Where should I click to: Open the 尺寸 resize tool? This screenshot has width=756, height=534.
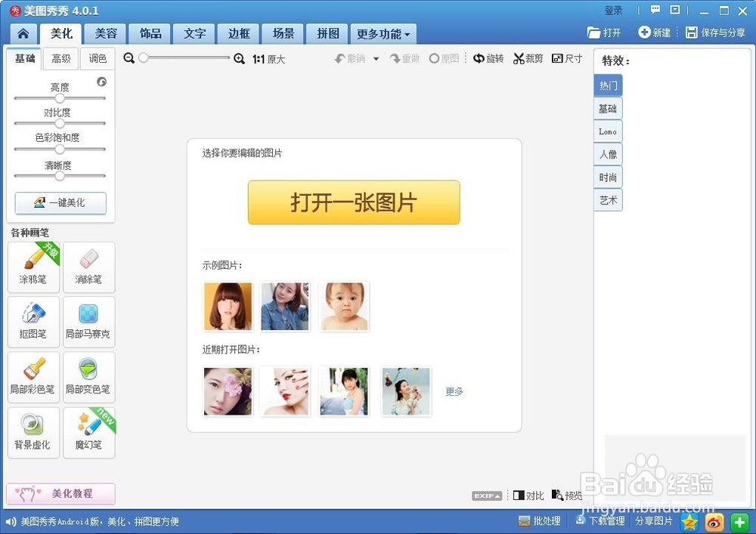[567, 59]
